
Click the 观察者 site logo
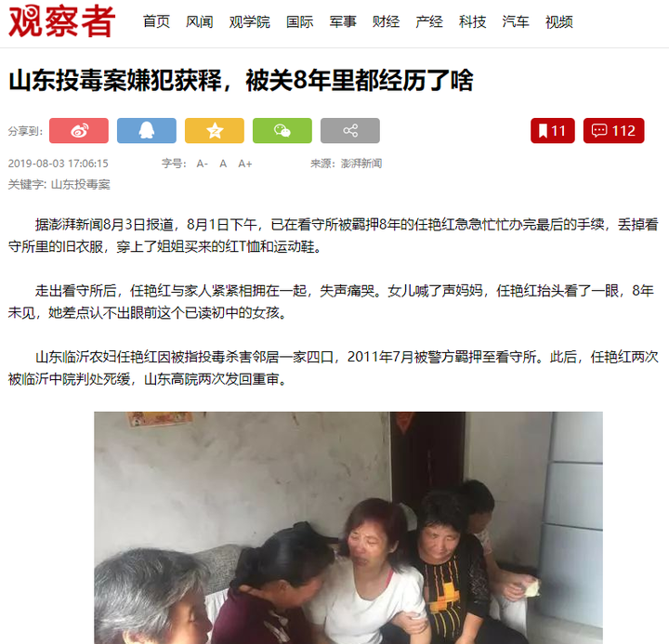click(62, 21)
